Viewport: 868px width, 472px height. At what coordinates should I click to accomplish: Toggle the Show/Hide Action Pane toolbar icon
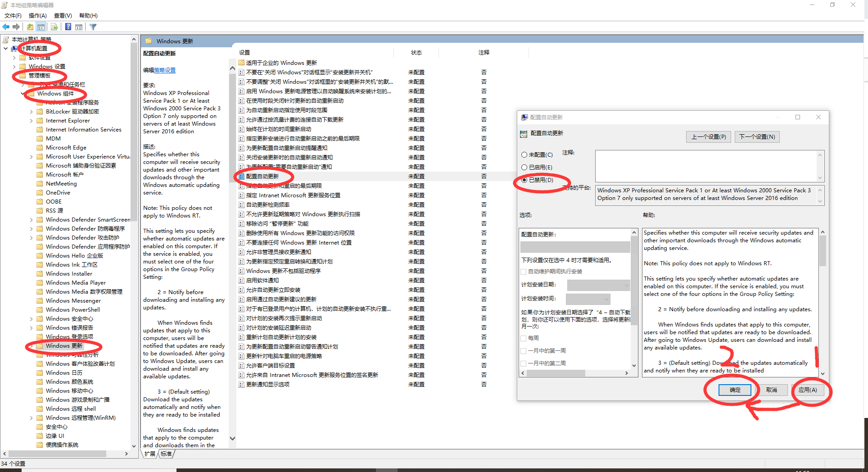tap(79, 27)
